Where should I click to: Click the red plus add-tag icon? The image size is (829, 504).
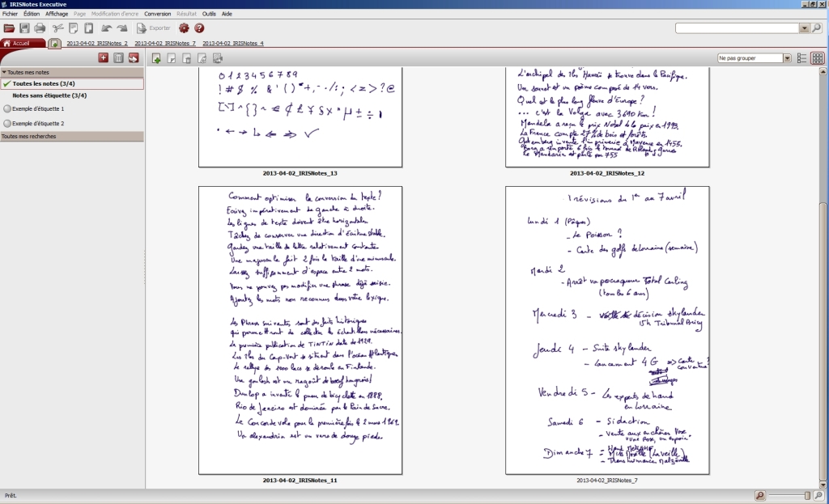tap(103, 57)
